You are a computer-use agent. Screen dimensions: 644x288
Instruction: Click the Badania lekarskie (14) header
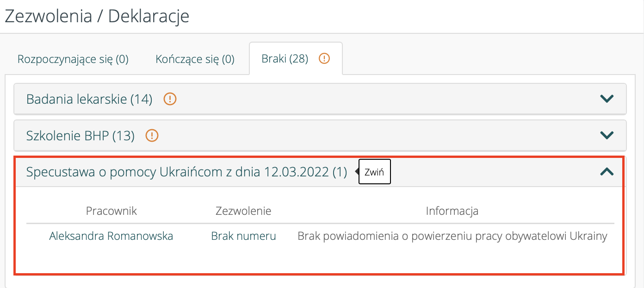point(89,99)
